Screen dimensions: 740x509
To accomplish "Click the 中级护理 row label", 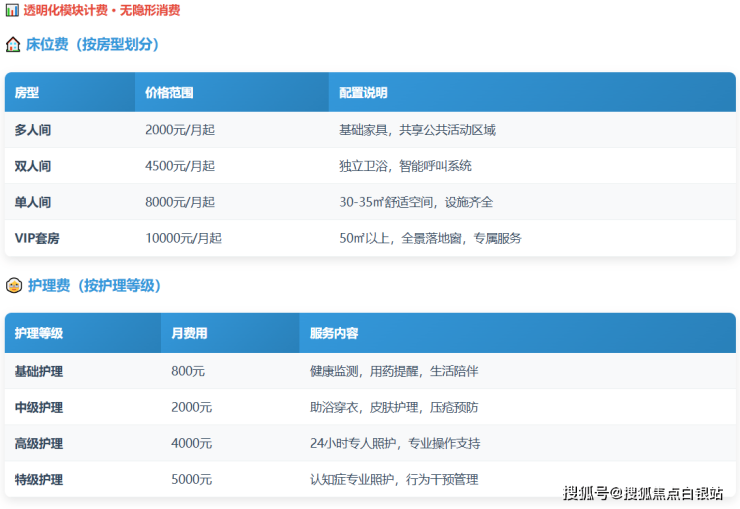I will [x=39, y=407].
